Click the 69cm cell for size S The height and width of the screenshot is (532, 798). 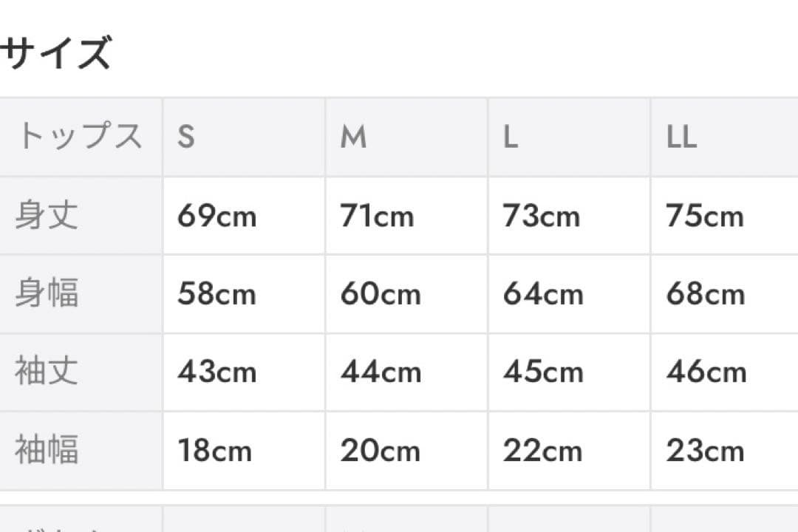click(x=216, y=216)
